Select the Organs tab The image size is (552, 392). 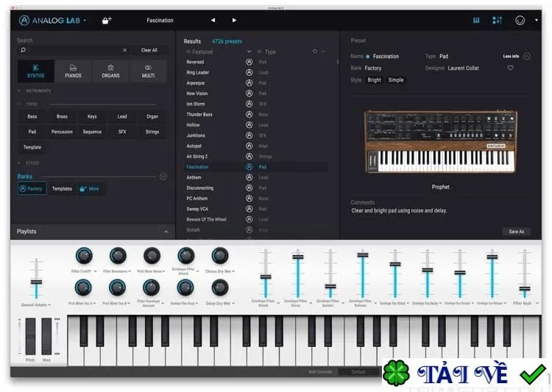click(x=110, y=71)
